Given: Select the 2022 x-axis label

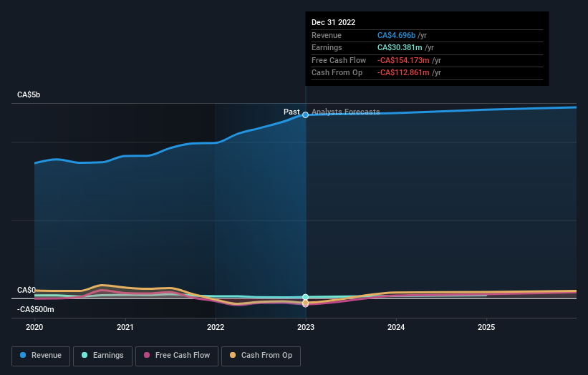Looking at the screenshot, I should click(x=216, y=328).
